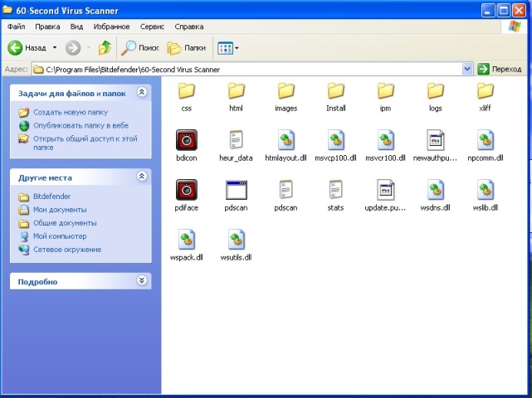
Task: Open Поиск search pane
Action: (140, 48)
